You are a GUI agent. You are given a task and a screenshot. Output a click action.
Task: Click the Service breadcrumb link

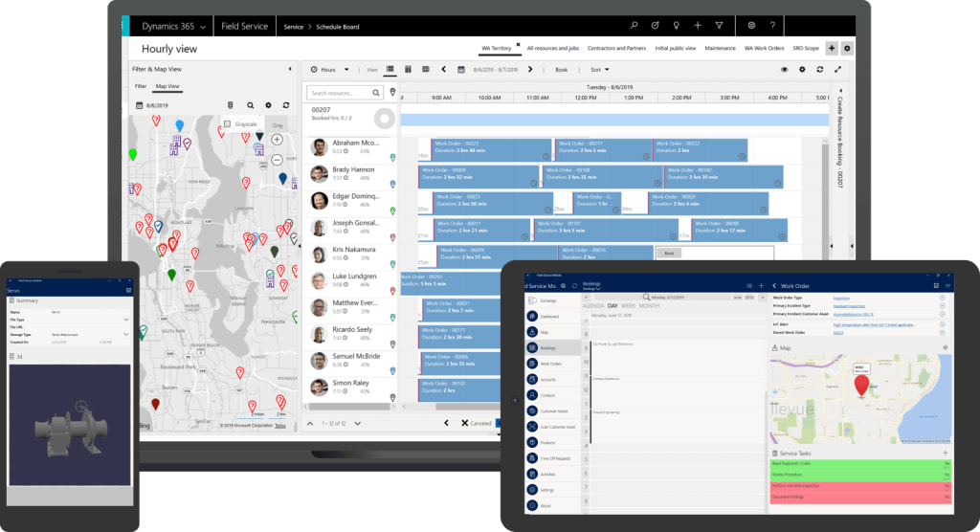(293, 27)
